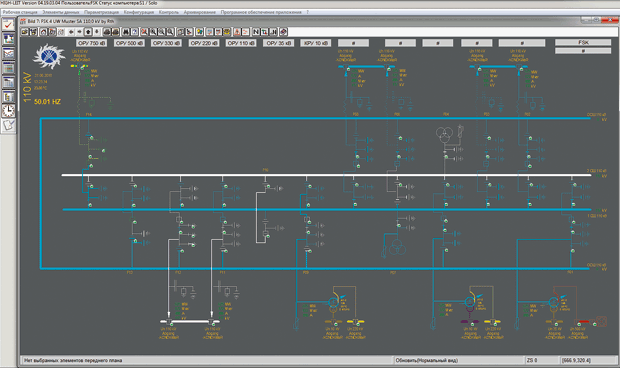Open the Контроль menu

[169, 12]
